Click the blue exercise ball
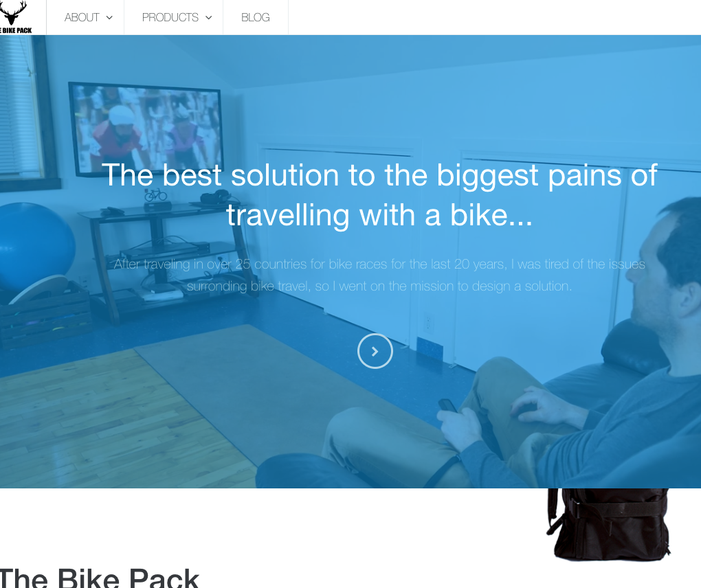 click(36, 247)
